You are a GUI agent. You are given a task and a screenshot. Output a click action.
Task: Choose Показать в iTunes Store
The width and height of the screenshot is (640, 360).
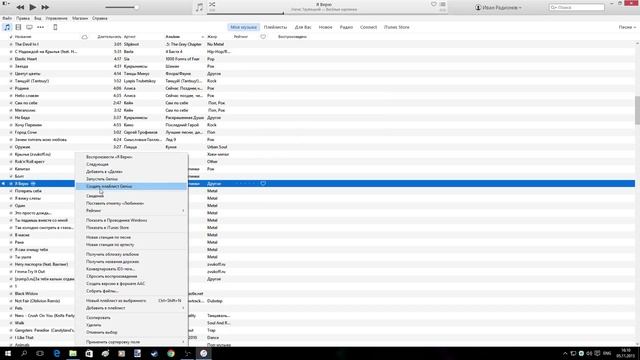[x=131, y=227]
